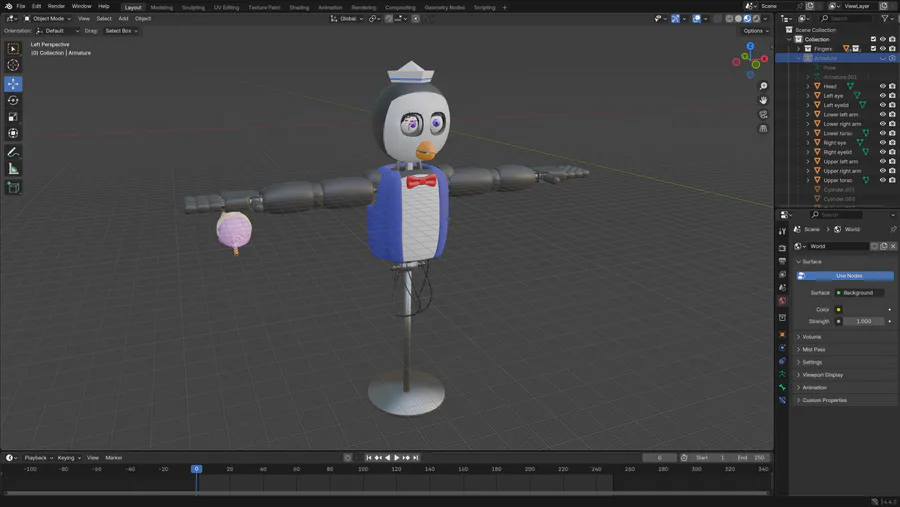Viewport: 900px width, 507px height.
Task: Open the View Layer properties tab icon
Action: coord(782,274)
